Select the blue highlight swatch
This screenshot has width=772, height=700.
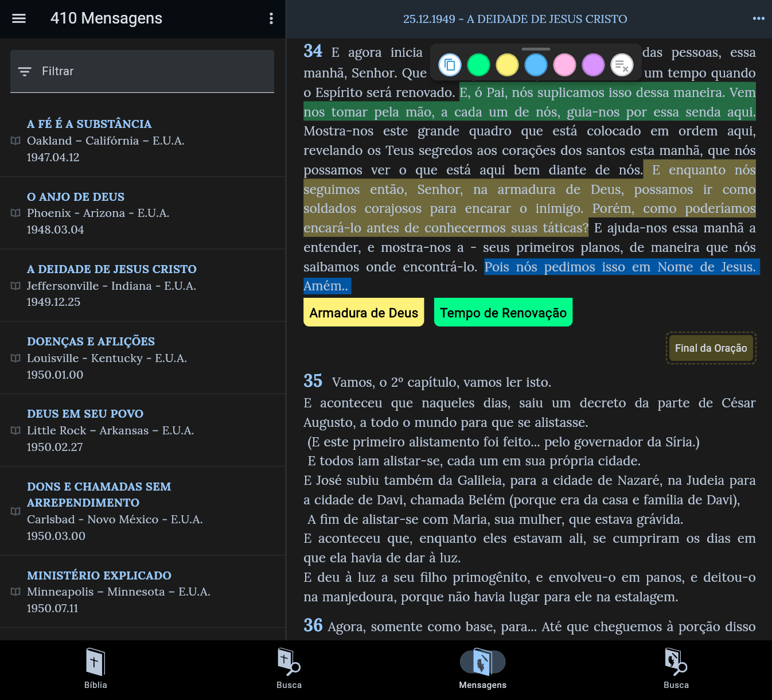point(536,65)
